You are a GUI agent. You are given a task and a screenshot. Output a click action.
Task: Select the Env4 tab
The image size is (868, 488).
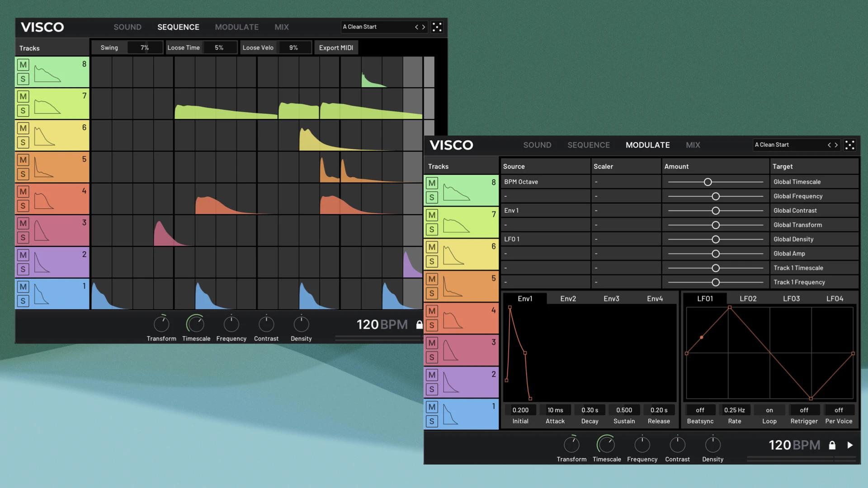(x=655, y=299)
